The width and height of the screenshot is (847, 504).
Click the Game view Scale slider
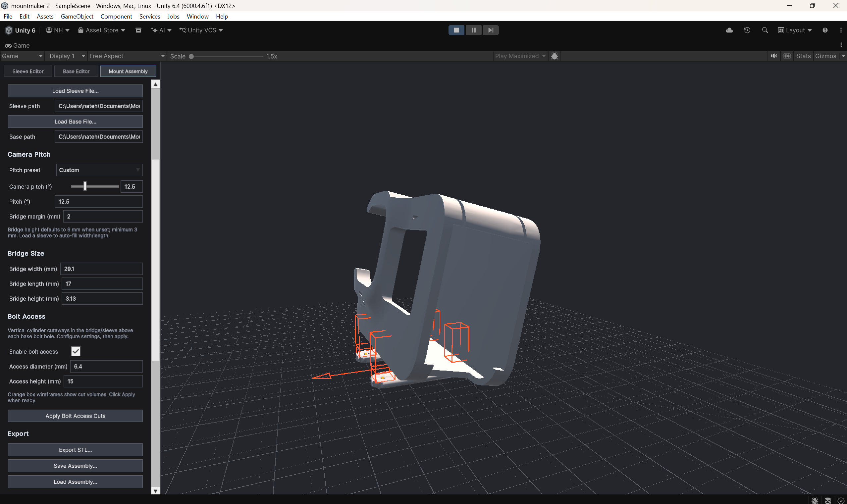[226, 56]
